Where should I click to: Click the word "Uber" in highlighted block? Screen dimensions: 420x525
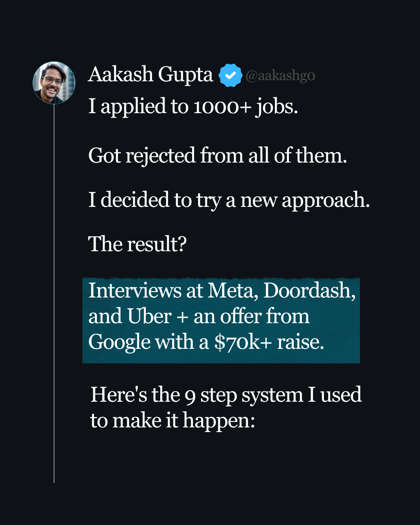pos(149,316)
